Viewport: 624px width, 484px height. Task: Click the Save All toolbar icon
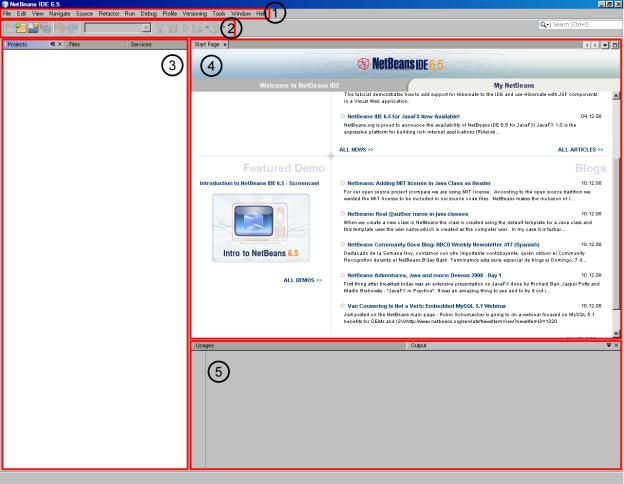(46, 28)
